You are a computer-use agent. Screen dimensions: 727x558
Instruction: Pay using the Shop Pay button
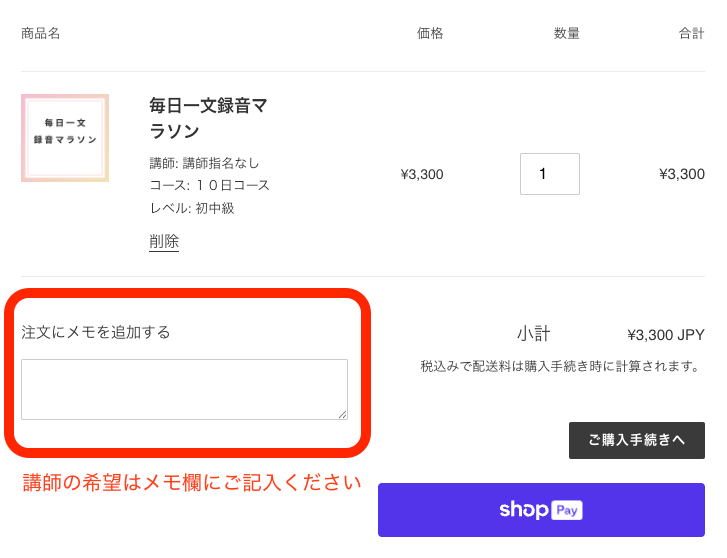click(x=541, y=510)
